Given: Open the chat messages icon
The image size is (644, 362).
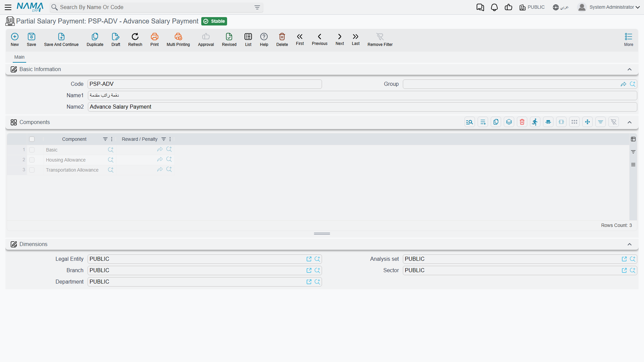Looking at the screenshot, I should point(480,7).
